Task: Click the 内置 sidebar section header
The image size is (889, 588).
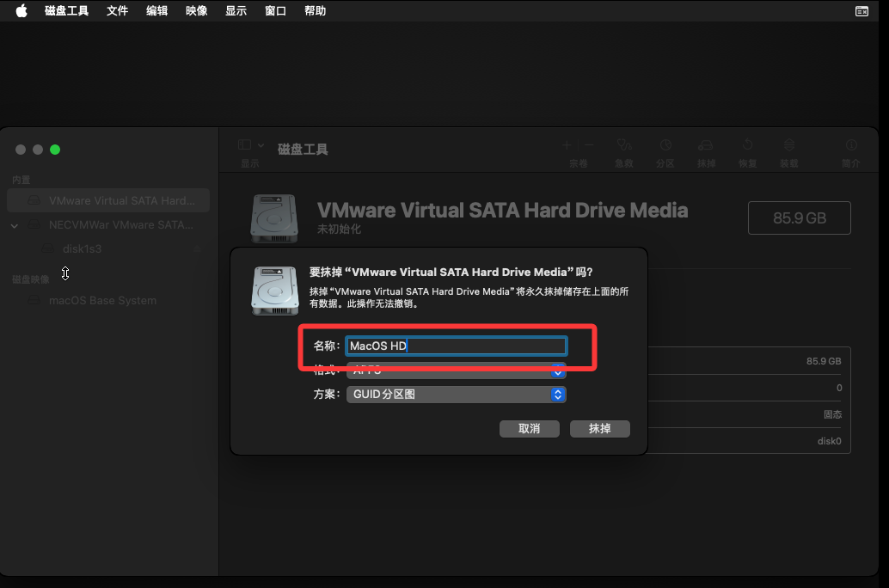Action: (x=21, y=180)
